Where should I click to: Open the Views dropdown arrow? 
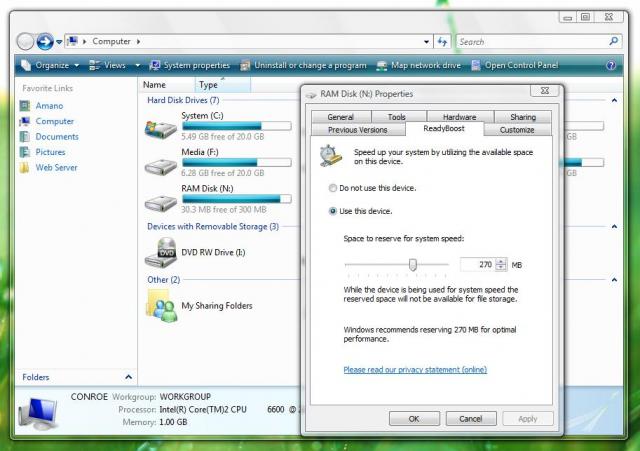[138, 65]
